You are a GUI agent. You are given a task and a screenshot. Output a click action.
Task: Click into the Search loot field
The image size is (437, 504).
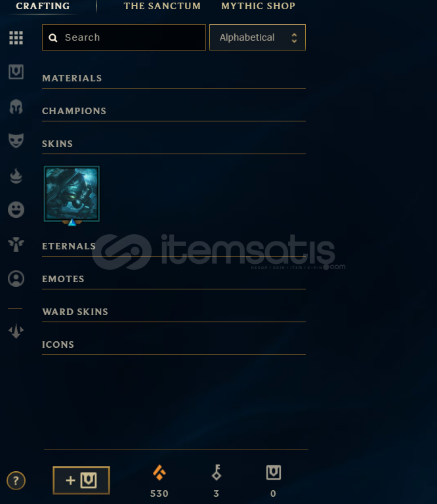coord(124,37)
